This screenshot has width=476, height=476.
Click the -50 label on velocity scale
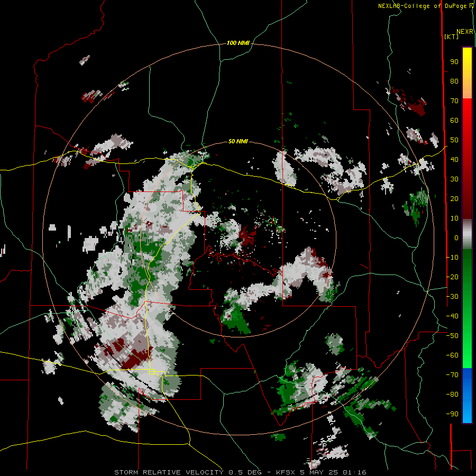pos(452,336)
